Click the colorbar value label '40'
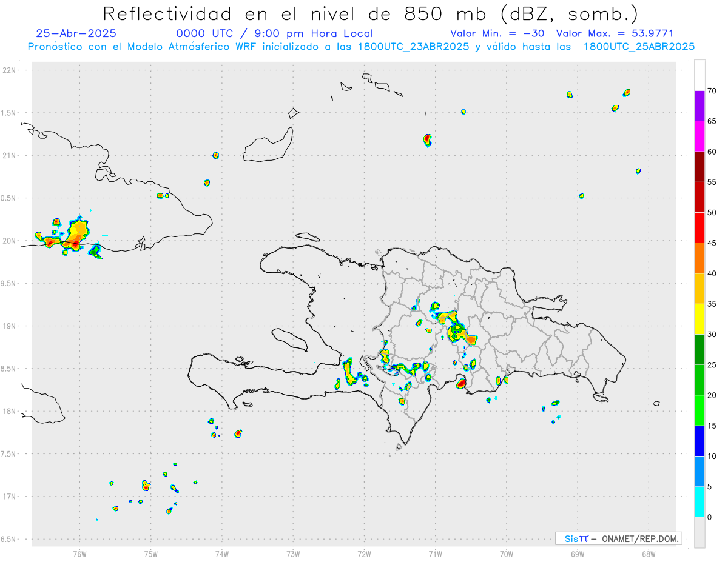The height and width of the screenshot is (562, 728). point(712,273)
